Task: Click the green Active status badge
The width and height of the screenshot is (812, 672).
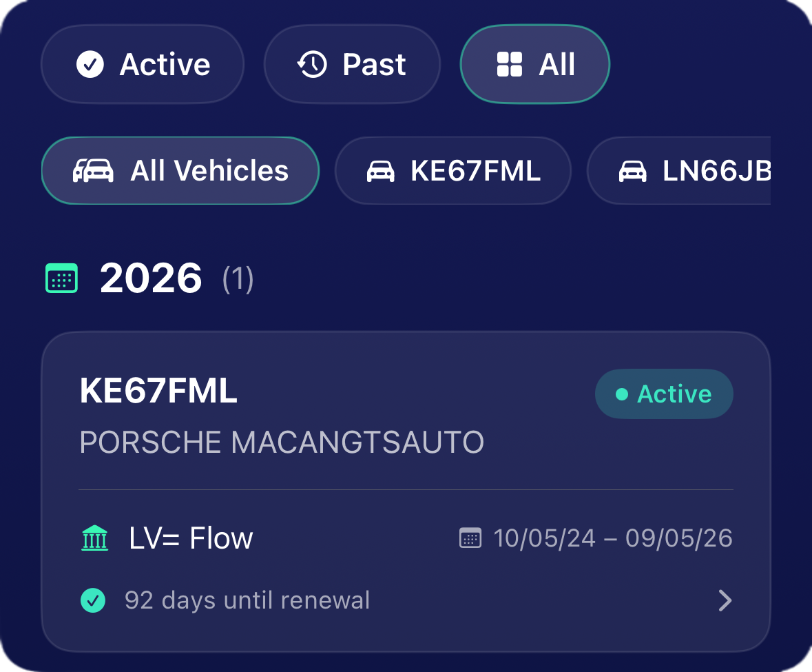Action: 664,394
